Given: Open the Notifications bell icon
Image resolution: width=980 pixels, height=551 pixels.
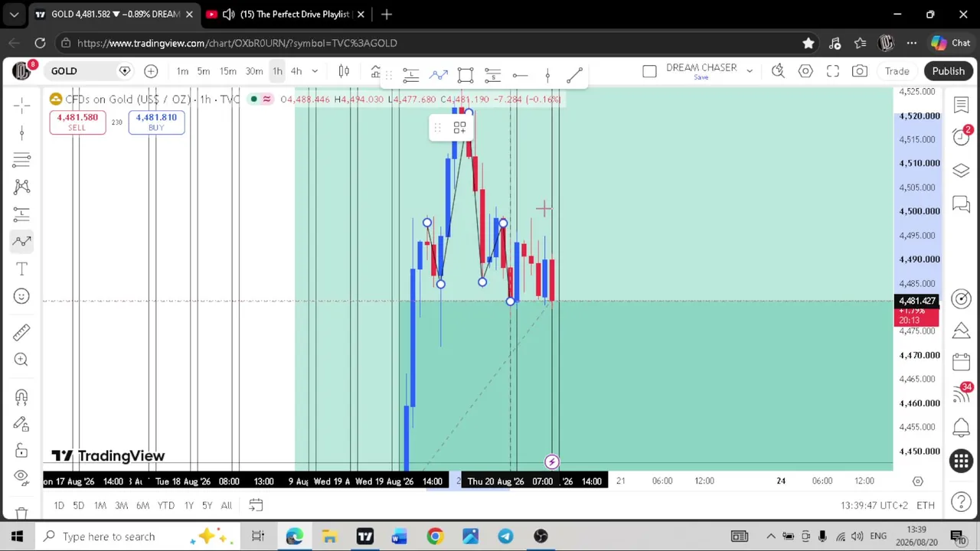Looking at the screenshot, I should (x=961, y=427).
